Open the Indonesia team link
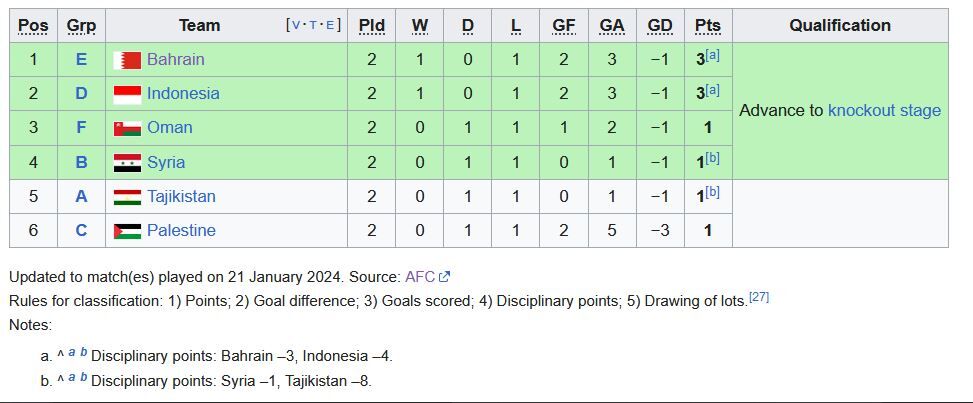973x403 pixels. point(183,94)
